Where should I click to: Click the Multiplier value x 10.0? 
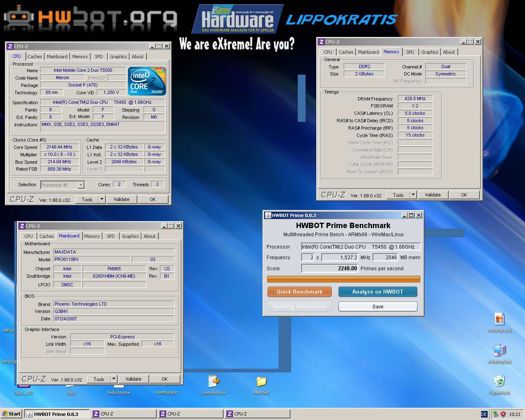tap(59, 154)
